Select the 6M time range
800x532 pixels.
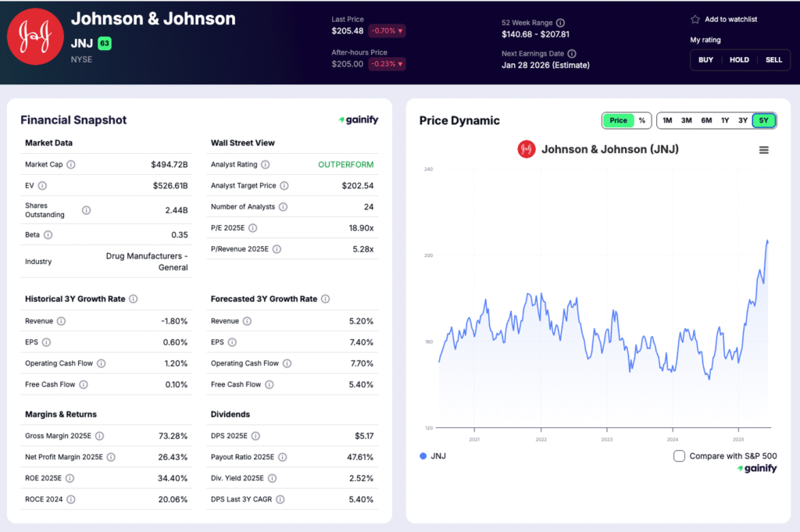click(x=706, y=120)
